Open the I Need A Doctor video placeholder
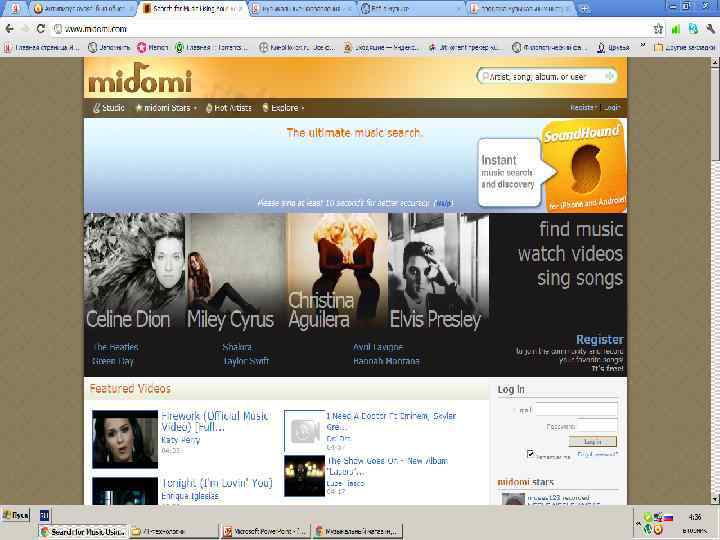This screenshot has width=720, height=540. 304,431
